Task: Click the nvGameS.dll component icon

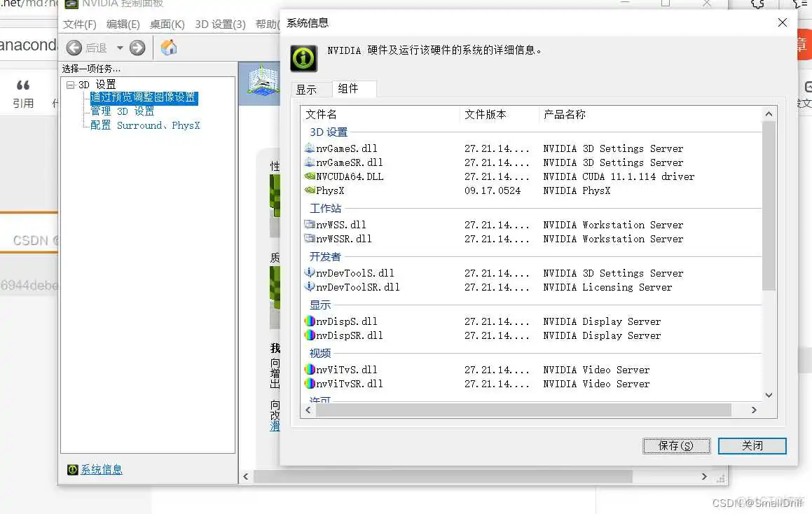Action: (x=310, y=148)
